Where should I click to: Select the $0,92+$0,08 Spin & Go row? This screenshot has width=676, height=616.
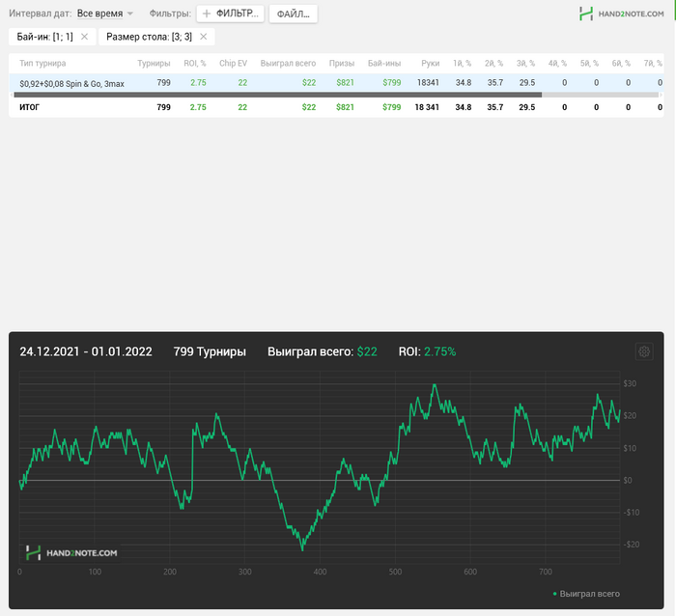(71, 83)
